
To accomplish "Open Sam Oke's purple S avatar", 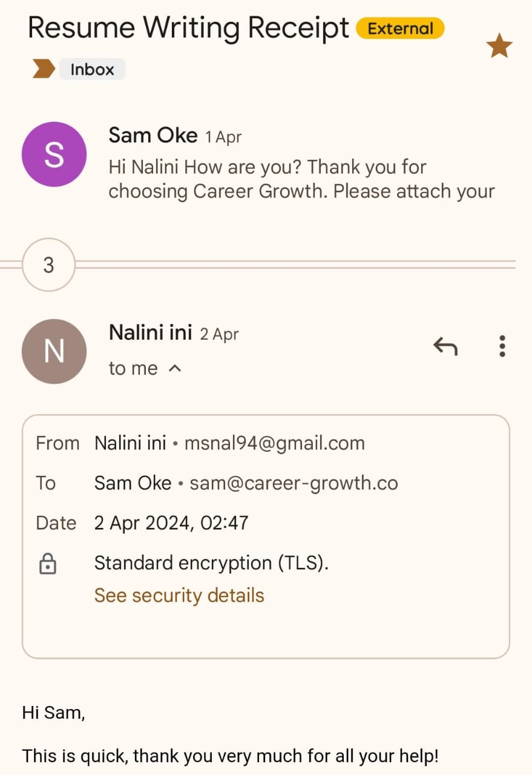I will pos(54,154).
